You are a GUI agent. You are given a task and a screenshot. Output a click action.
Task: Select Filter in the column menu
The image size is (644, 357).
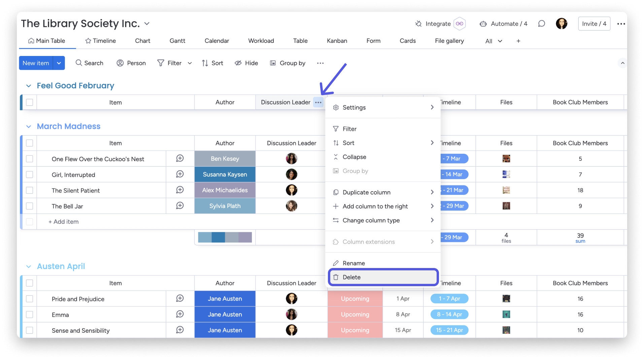(x=383, y=129)
